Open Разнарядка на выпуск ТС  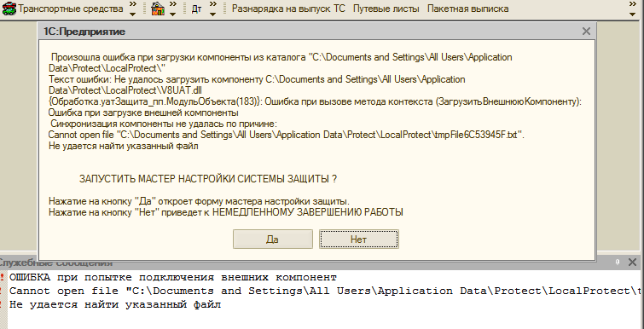click(288, 9)
